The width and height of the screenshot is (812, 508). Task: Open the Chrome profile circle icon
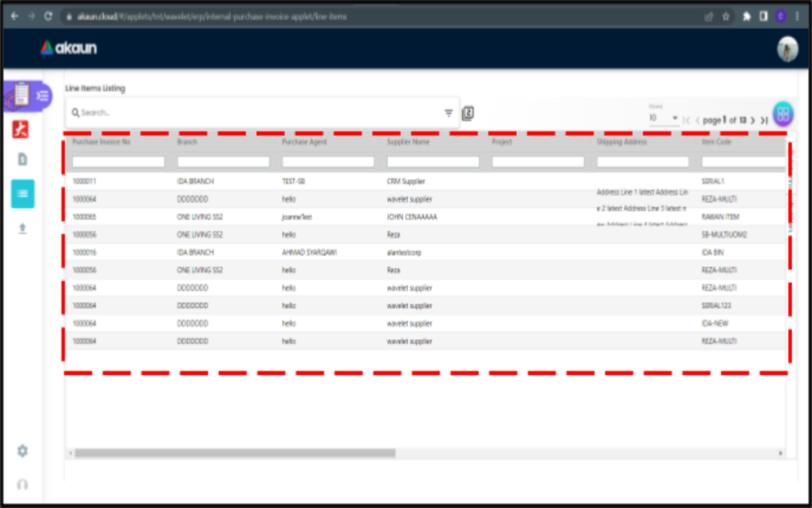pyautogui.click(x=781, y=16)
